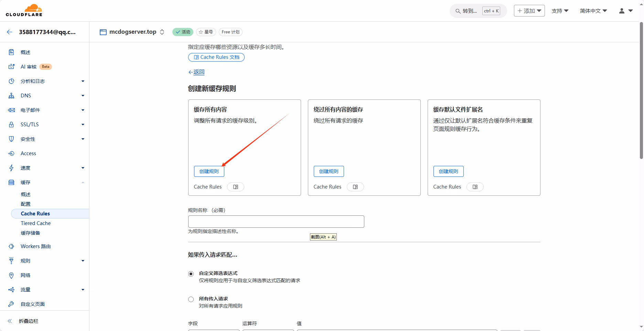644x331 pixels.
Task: Open the docs book icon under 绕过所有内容的缓存
Action: (x=355, y=187)
